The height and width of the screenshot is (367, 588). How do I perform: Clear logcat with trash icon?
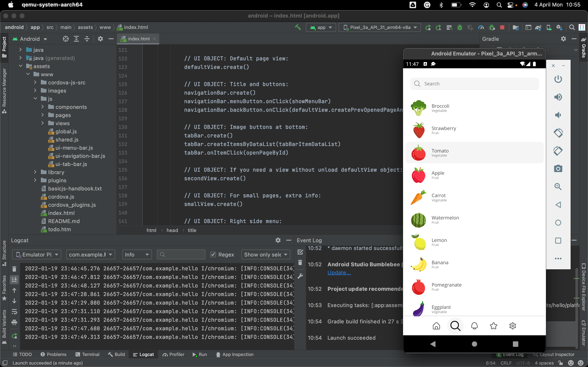pyautogui.click(x=14, y=269)
